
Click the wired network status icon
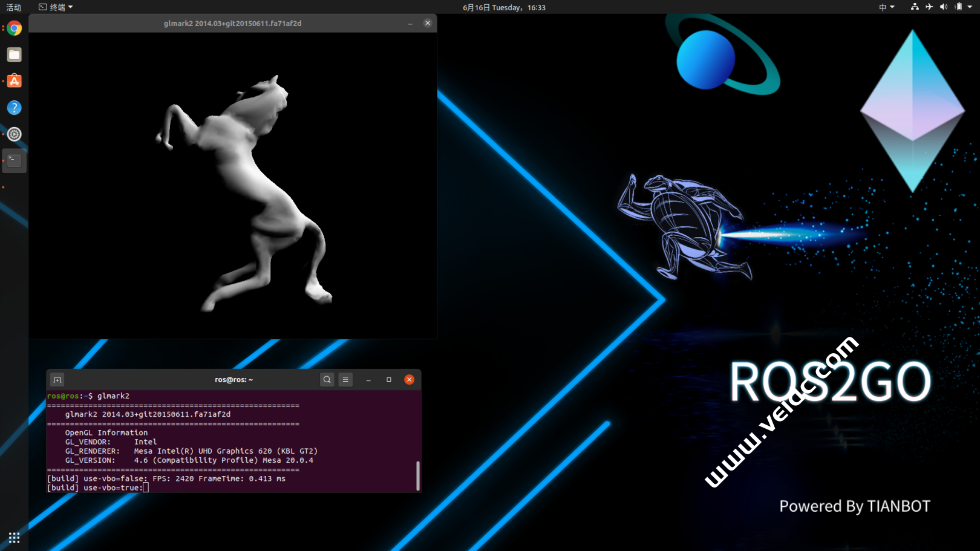point(914,7)
